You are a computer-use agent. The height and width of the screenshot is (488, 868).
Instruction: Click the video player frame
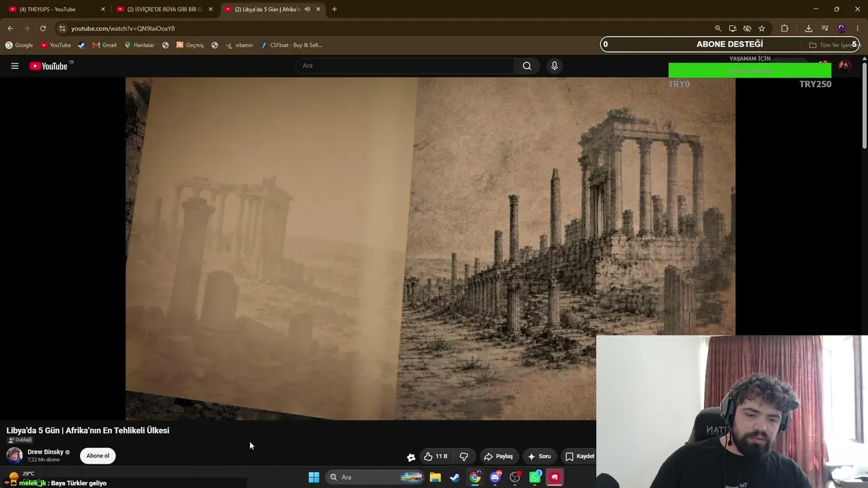(x=430, y=248)
